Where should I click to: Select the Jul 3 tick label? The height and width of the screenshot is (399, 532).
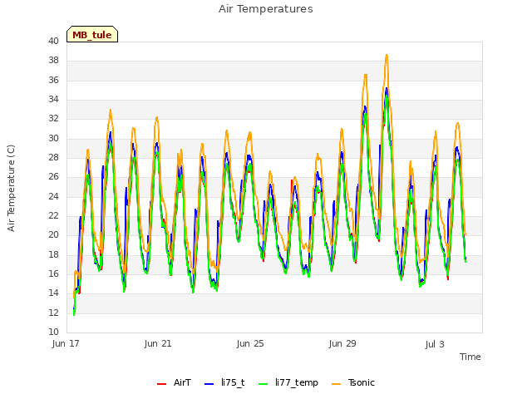tap(435, 344)
